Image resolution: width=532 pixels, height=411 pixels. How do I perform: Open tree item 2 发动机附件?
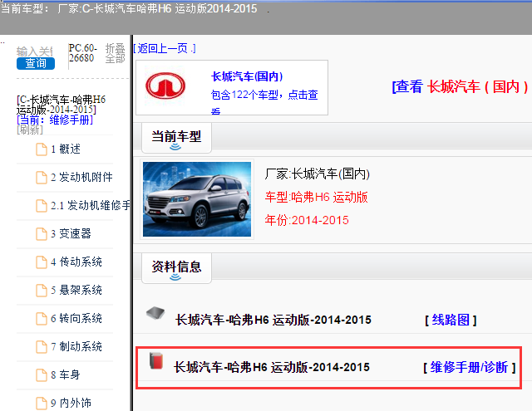(81, 177)
